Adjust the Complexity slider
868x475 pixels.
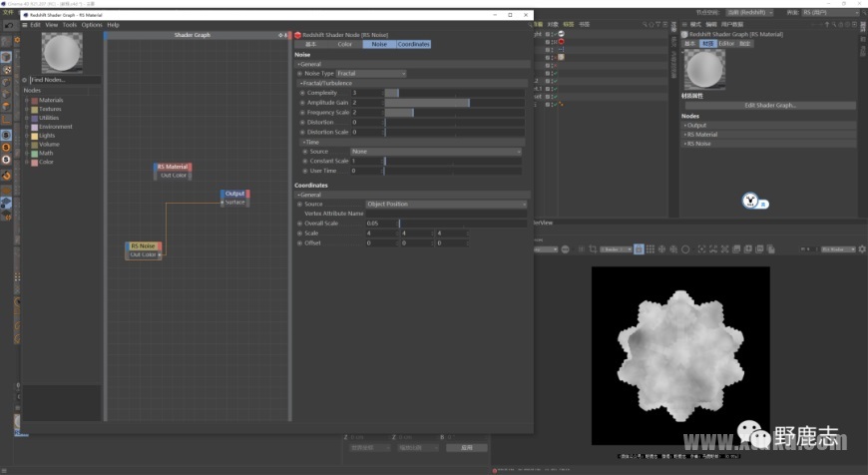[x=455, y=93]
